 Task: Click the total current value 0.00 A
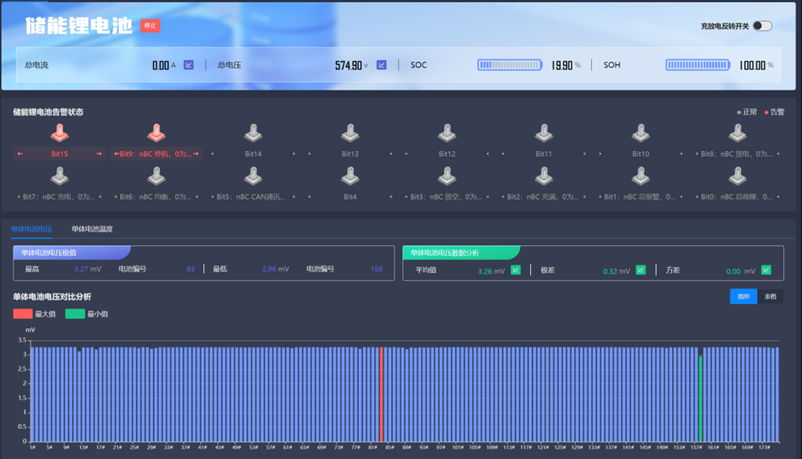click(164, 65)
